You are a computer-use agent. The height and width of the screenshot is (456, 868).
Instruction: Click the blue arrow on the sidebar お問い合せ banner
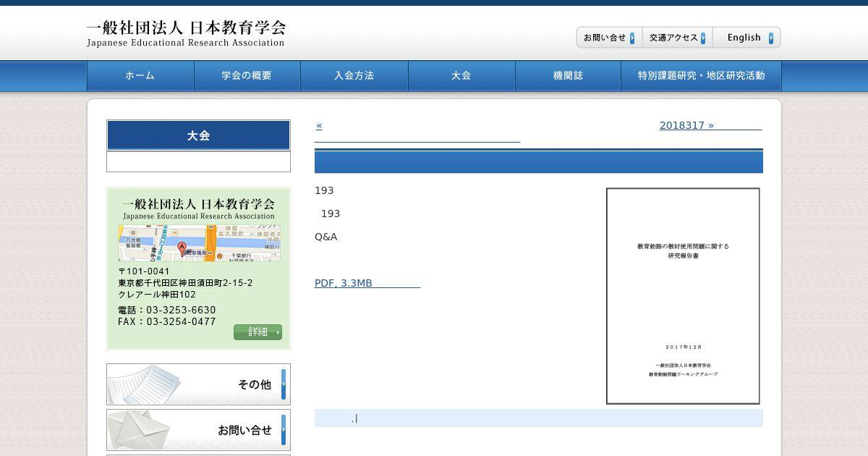point(284,430)
